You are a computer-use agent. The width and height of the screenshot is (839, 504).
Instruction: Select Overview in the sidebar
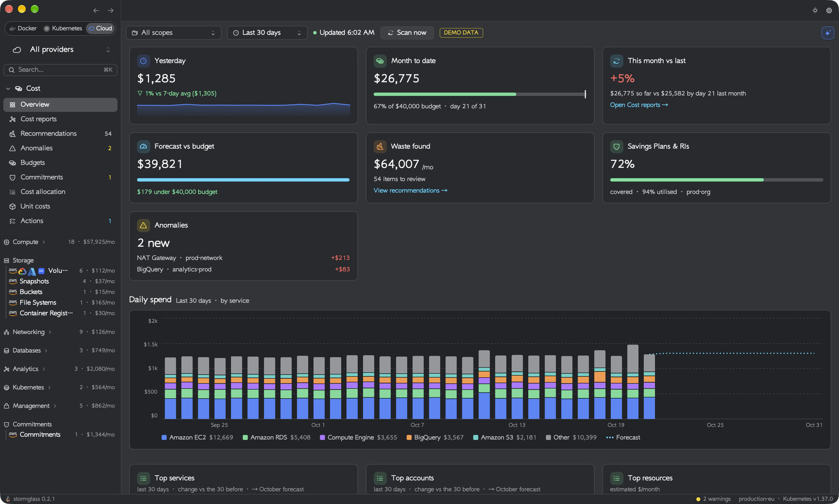point(60,105)
